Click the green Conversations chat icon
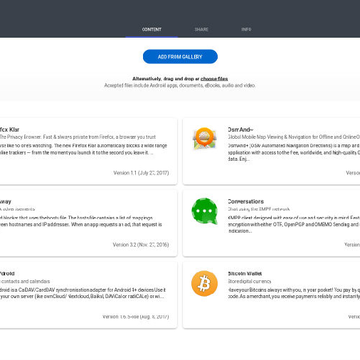Screen dimensions: 360x360 click(204, 211)
